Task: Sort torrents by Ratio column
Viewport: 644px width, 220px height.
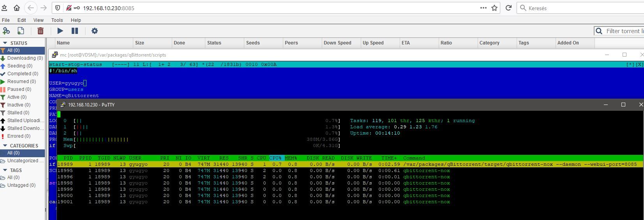Action: coord(458,43)
